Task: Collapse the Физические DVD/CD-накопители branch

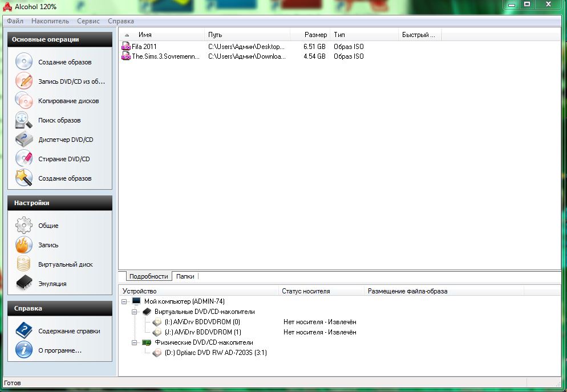Action: point(135,342)
